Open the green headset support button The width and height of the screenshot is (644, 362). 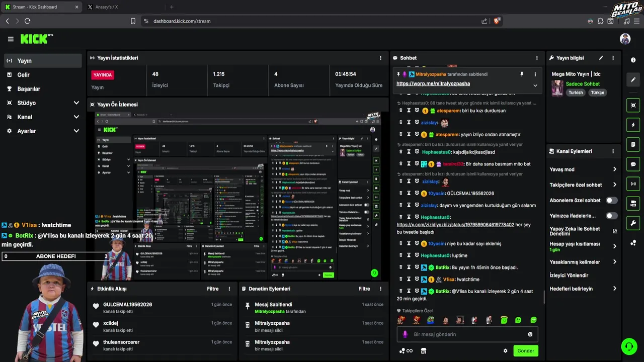coord(628,346)
